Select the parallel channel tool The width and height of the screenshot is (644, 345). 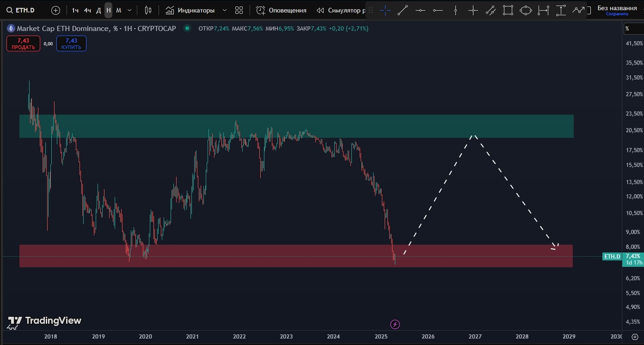491,10
